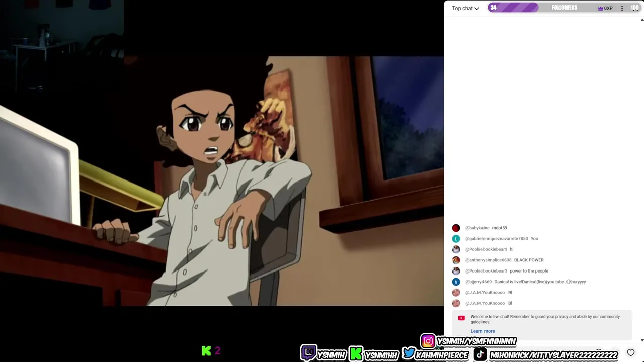Click the heart reaction icon

tap(631, 353)
